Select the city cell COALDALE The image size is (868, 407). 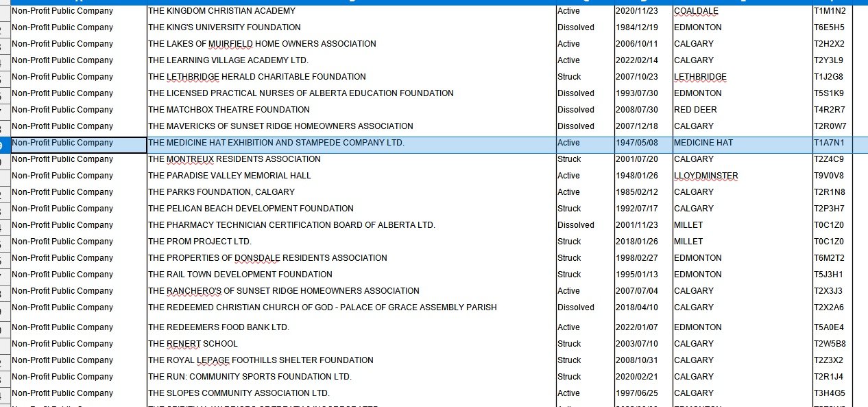point(742,11)
